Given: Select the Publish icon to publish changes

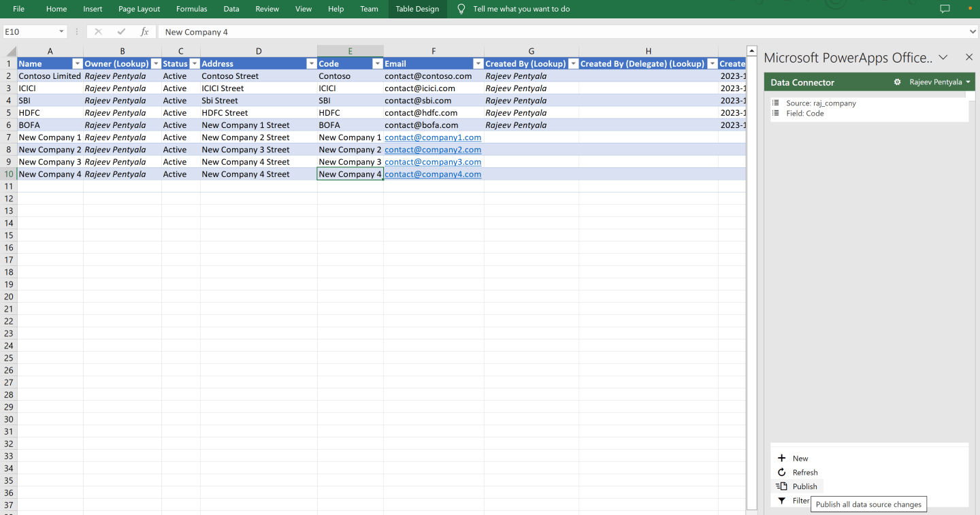Looking at the screenshot, I should point(780,486).
